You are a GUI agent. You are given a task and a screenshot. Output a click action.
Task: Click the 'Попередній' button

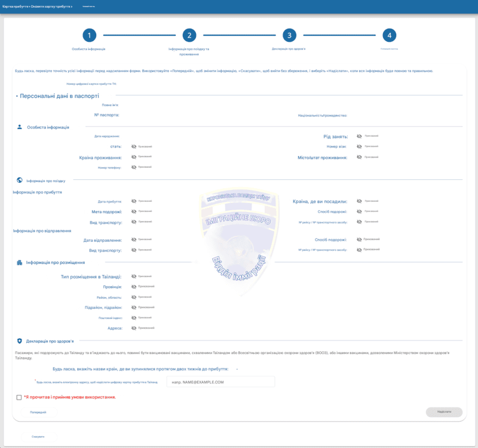click(38, 412)
